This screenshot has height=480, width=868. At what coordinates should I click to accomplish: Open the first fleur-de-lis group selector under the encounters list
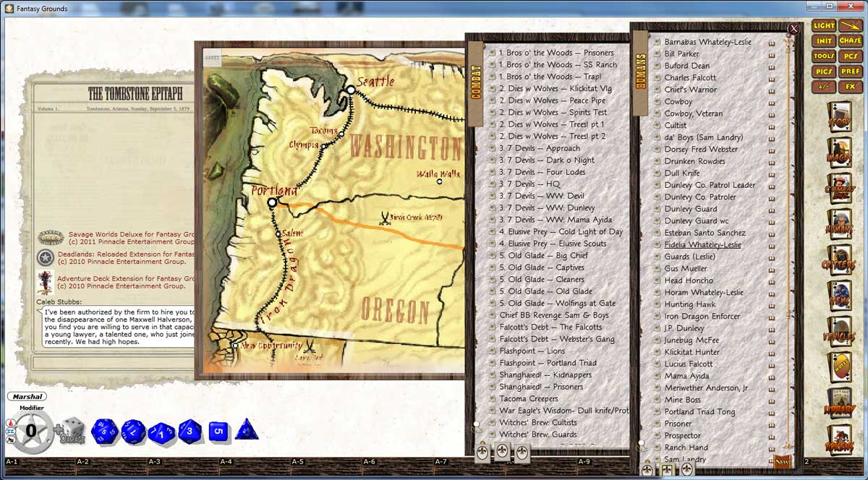click(481, 453)
